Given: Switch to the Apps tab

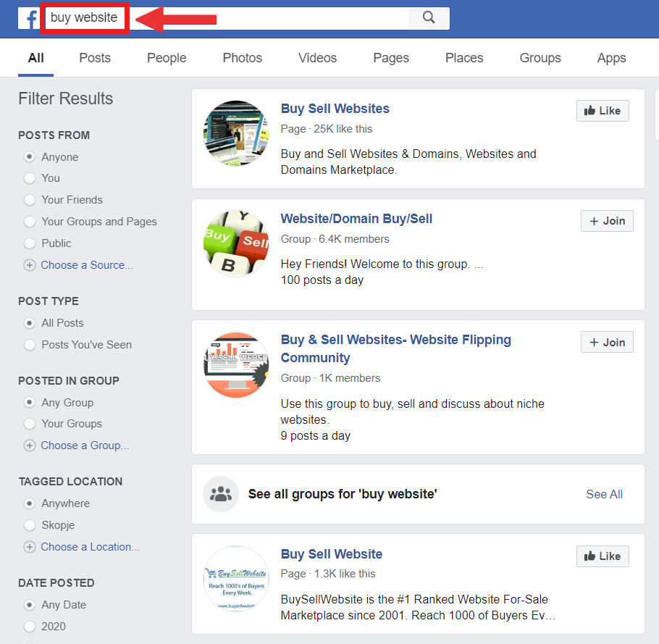Looking at the screenshot, I should click(x=611, y=57).
